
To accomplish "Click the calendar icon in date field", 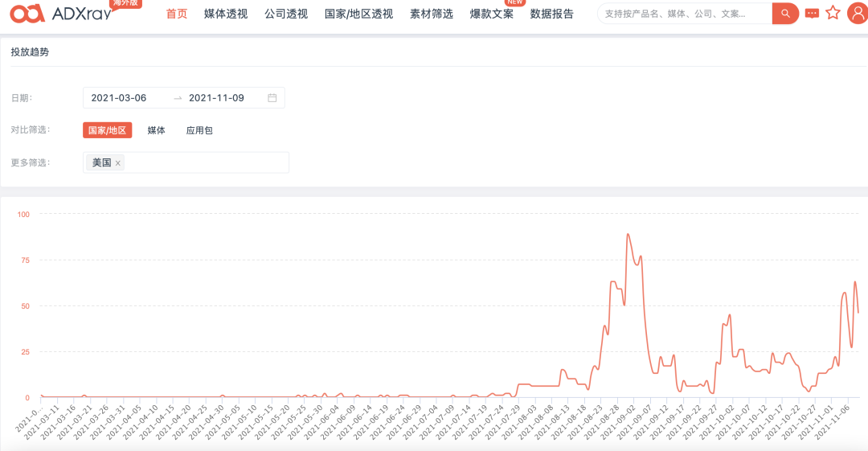I will pyautogui.click(x=272, y=98).
